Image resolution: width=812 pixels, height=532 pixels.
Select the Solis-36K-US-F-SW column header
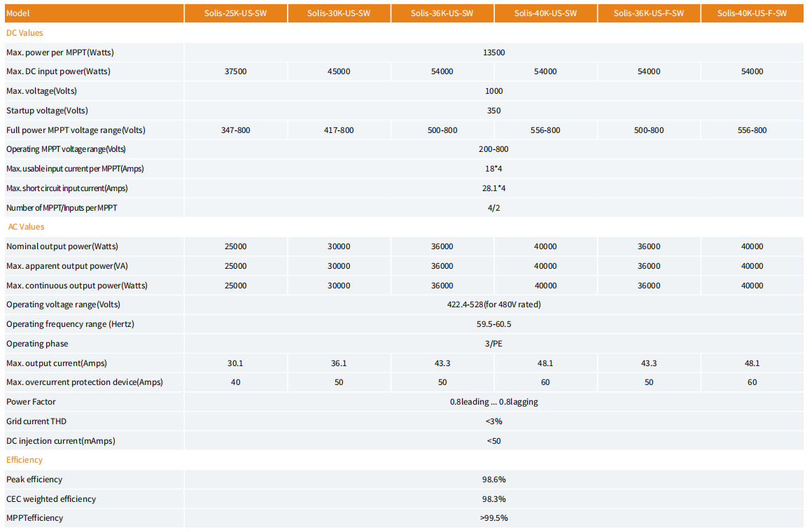(x=649, y=13)
